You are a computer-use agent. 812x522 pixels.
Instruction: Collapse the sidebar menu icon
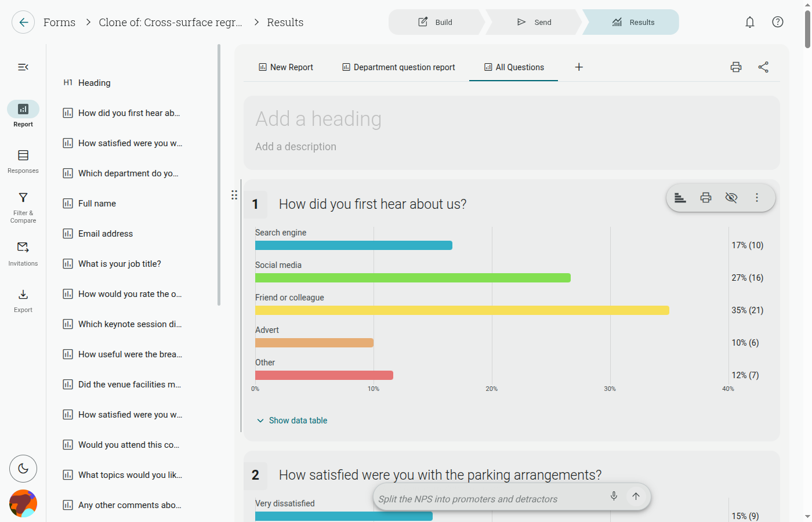click(x=23, y=67)
